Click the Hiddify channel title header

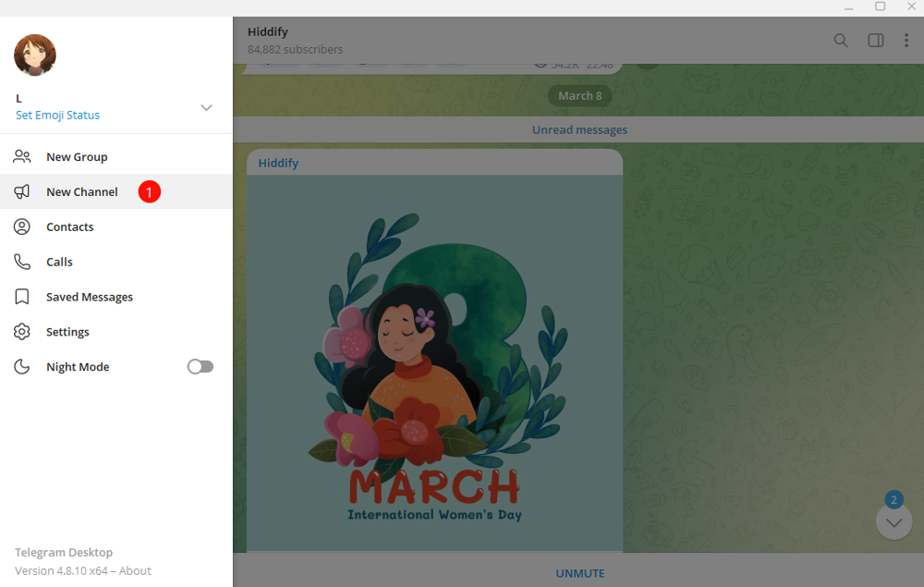point(268,31)
